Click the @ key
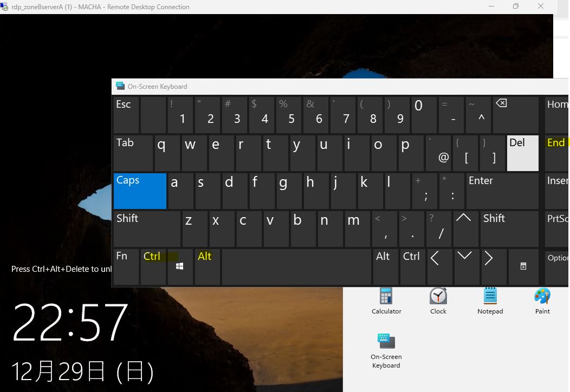This screenshot has width=570, height=392. (x=438, y=153)
